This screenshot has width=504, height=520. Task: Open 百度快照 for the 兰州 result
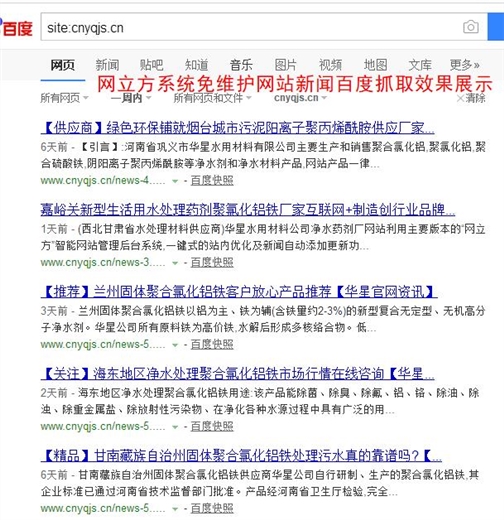(212, 345)
